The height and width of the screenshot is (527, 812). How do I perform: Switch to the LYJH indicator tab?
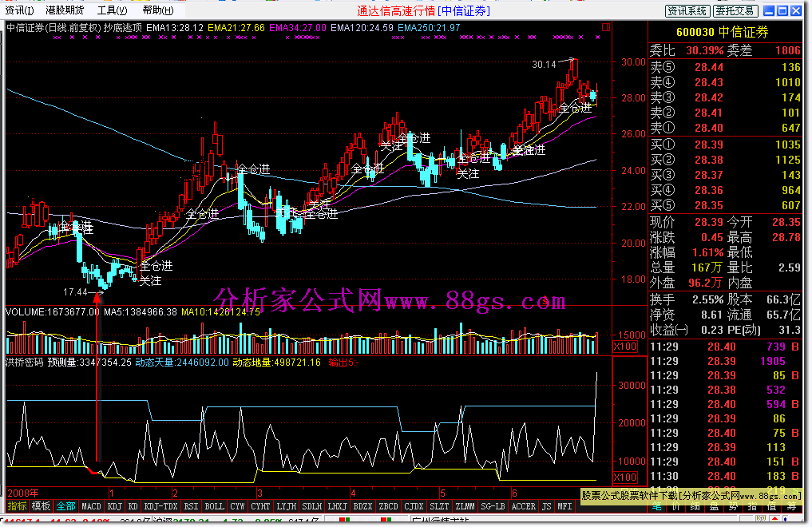pyautogui.click(x=287, y=506)
